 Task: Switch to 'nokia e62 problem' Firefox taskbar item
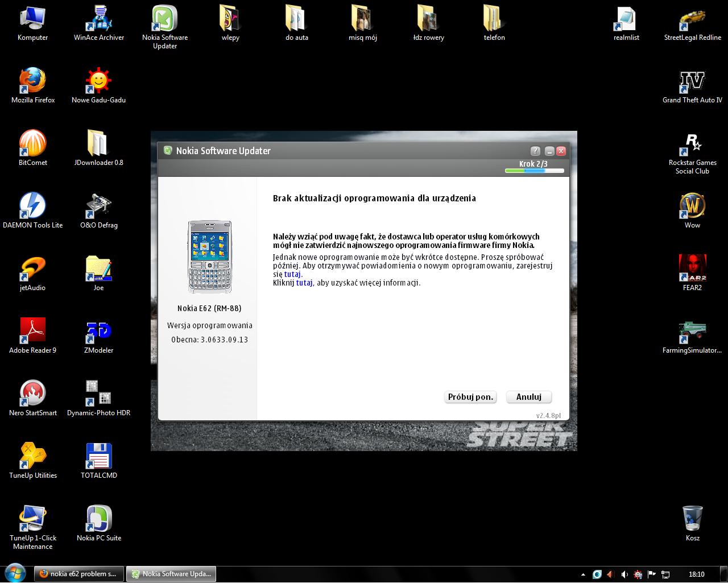[x=78, y=574]
